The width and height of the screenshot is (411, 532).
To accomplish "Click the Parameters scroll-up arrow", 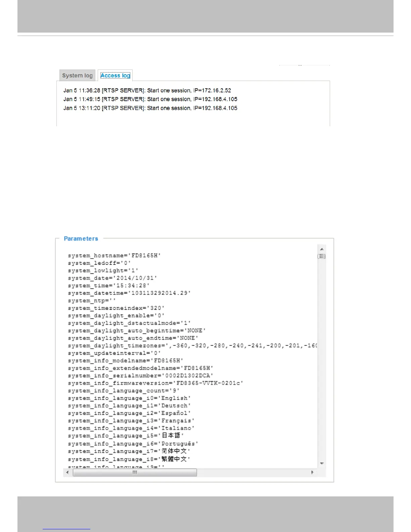I will pos(322,249).
